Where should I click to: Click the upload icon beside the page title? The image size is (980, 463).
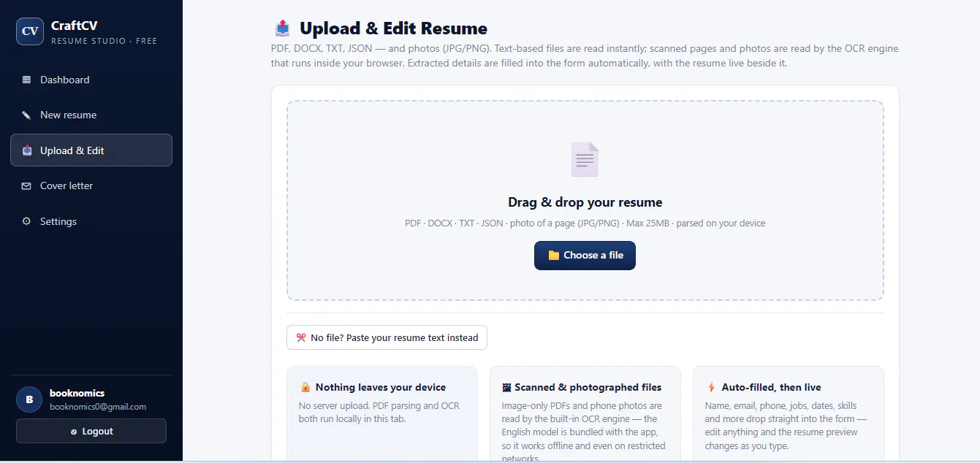click(282, 28)
